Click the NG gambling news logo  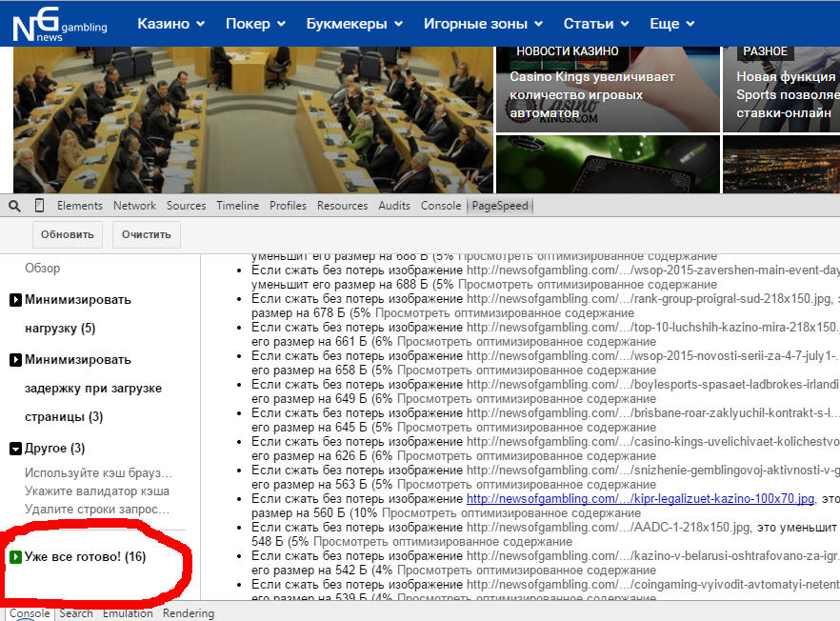(59, 26)
